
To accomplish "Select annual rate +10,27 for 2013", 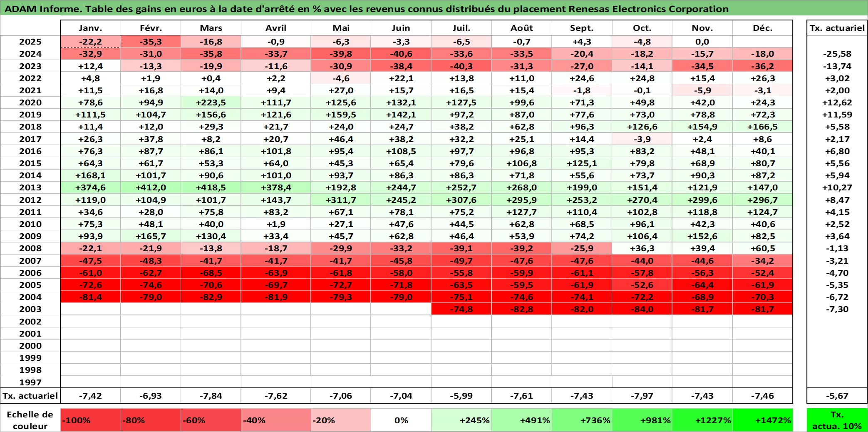I will click(837, 187).
